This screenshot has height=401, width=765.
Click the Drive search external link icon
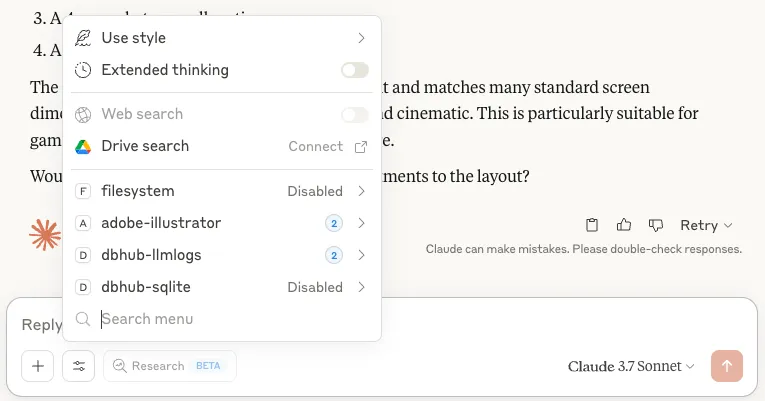pos(361,147)
